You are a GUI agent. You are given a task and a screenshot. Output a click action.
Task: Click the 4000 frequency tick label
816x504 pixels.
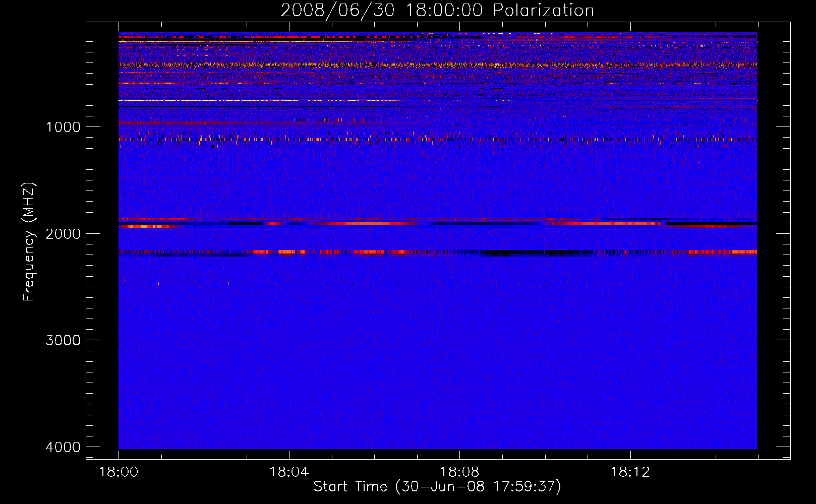pos(63,447)
